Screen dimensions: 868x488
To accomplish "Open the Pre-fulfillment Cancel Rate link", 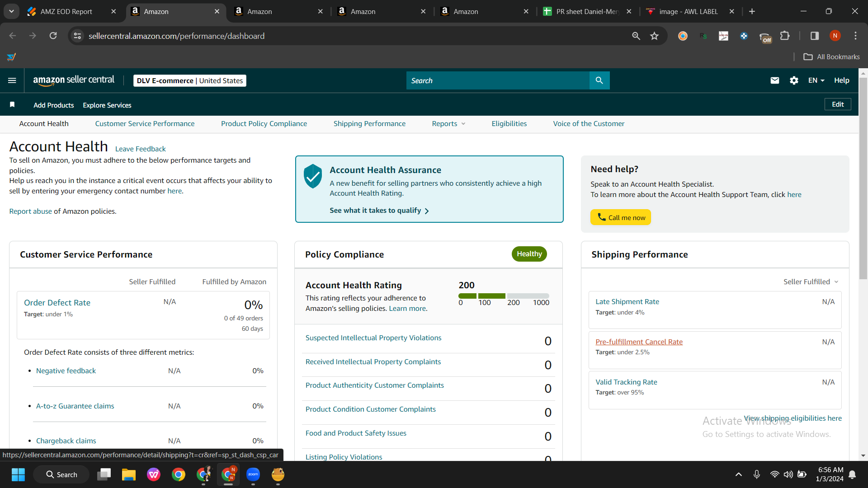I will tap(639, 342).
